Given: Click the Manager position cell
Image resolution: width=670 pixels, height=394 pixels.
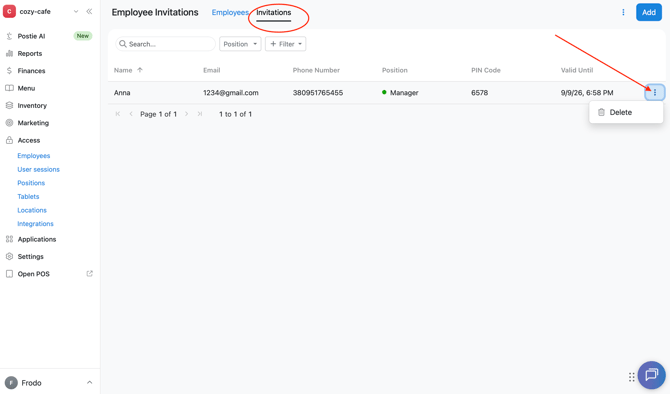Looking at the screenshot, I should [x=400, y=93].
